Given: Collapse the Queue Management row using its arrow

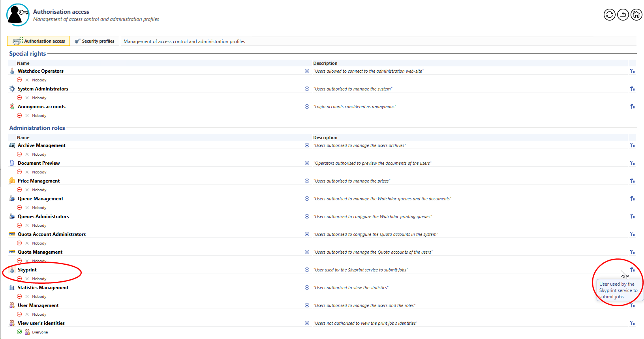Looking at the screenshot, I should (x=307, y=199).
